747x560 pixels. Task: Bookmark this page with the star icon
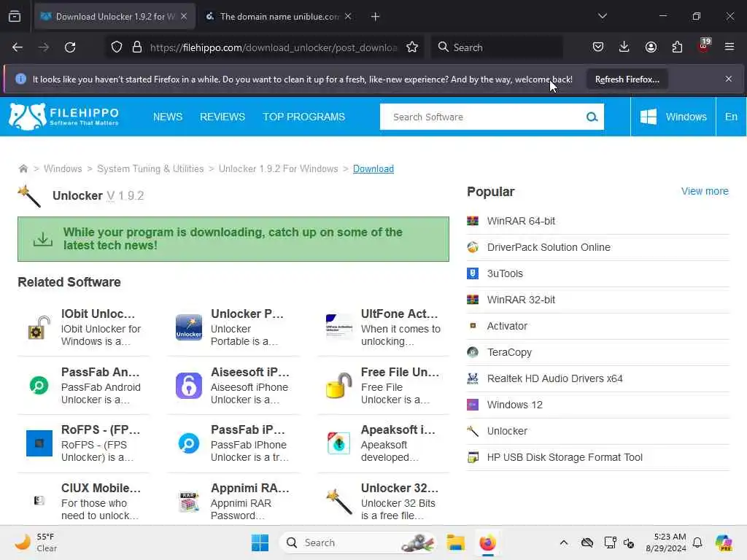point(412,47)
